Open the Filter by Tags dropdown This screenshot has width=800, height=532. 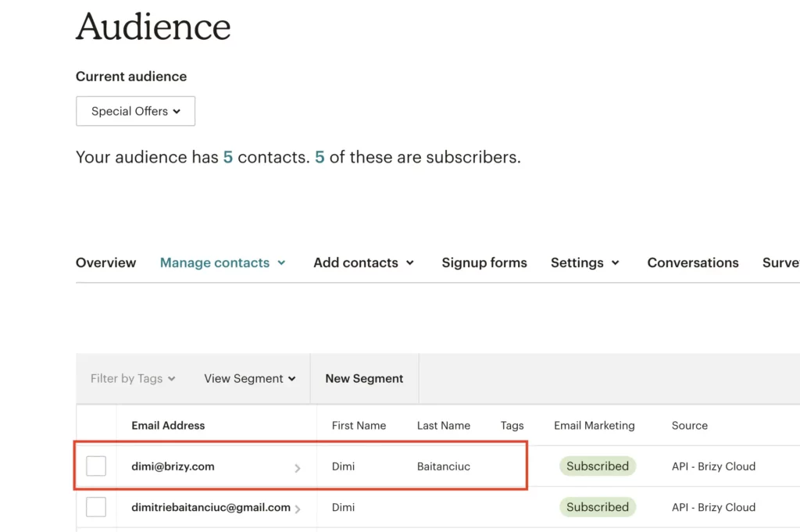[131, 378]
